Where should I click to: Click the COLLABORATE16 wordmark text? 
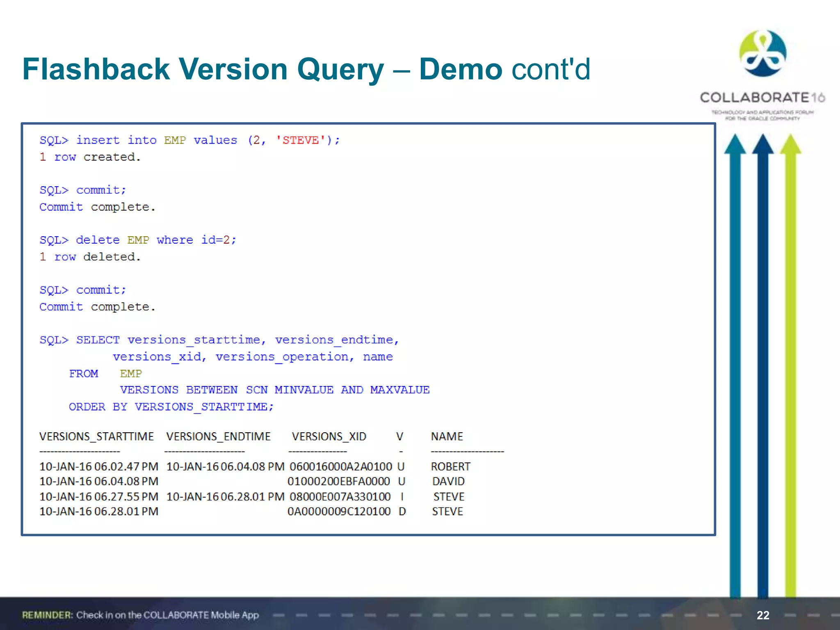click(x=762, y=98)
